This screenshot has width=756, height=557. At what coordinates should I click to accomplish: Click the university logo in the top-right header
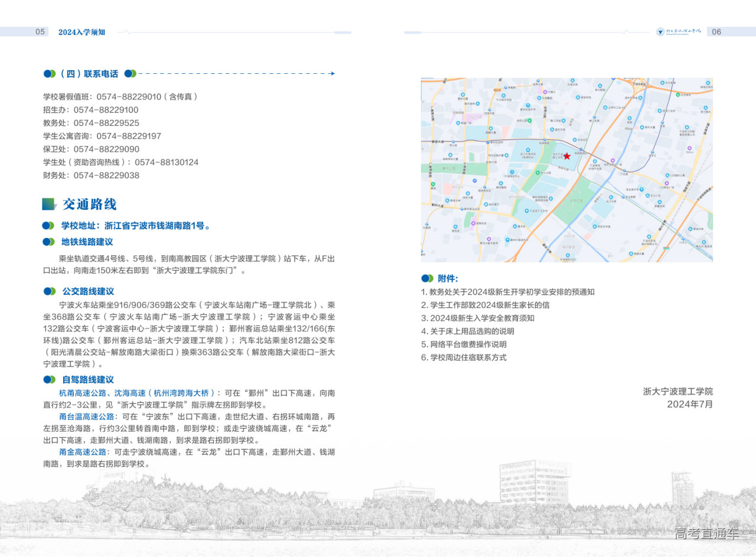pyautogui.click(x=679, y=32)
